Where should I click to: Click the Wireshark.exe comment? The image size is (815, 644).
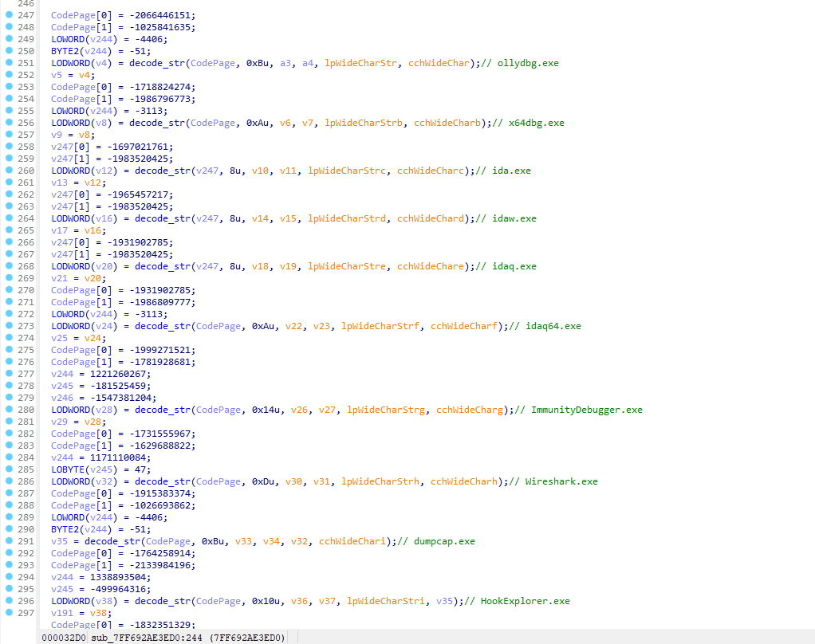[x=553, y=481]
